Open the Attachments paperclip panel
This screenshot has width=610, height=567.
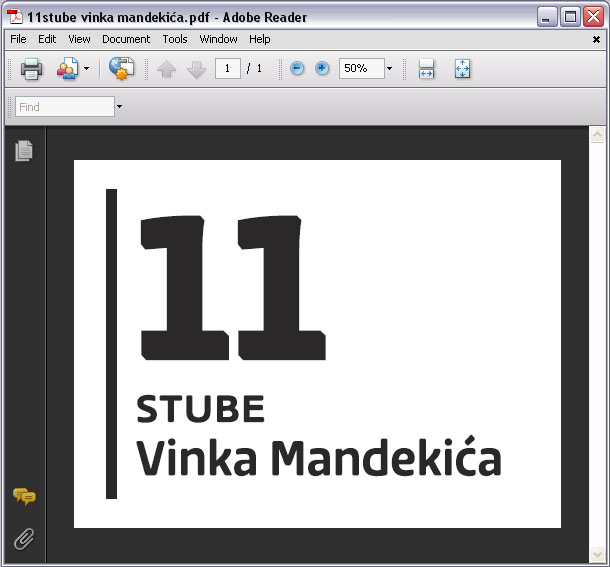click(x=24, y=539)
